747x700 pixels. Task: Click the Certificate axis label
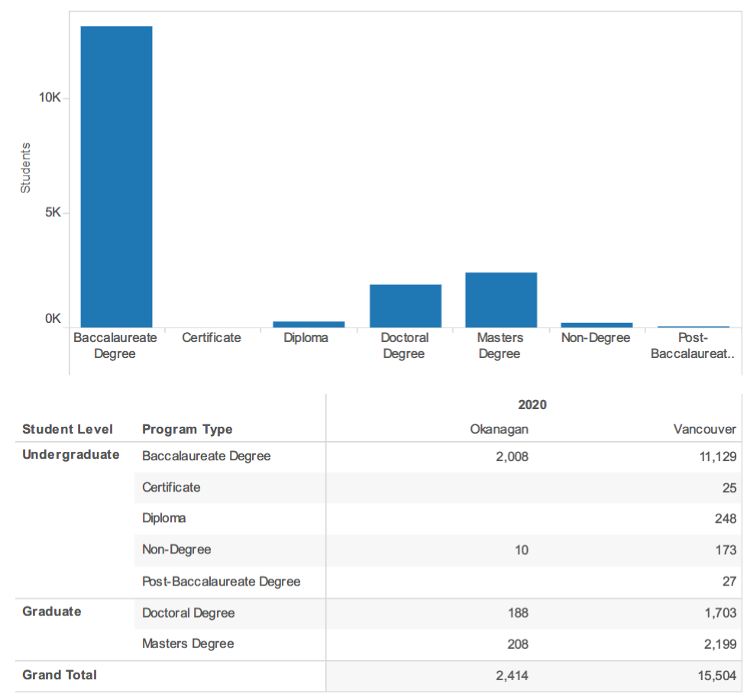(x=212, y=337)
